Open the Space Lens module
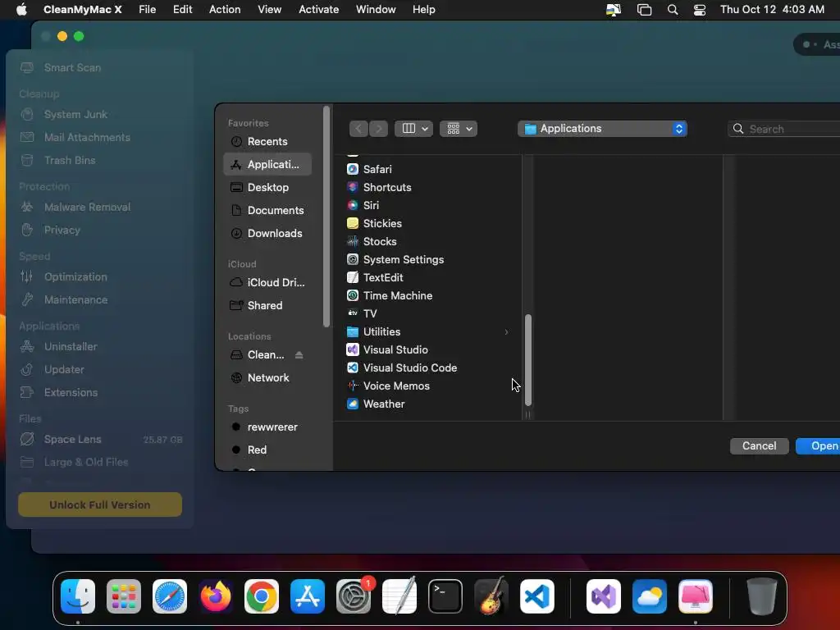Image resolution: width=840 pixels, height=630 pixels. (99, 440)
